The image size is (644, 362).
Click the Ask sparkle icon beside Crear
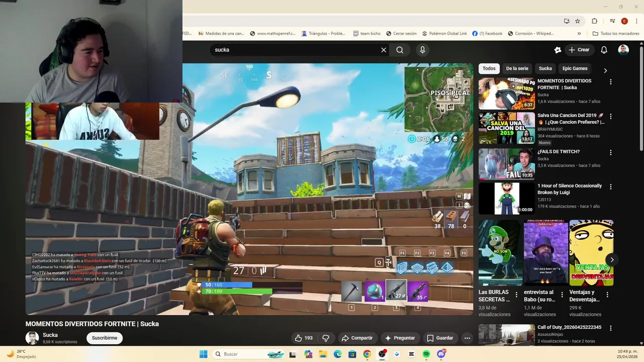point(557,50)
